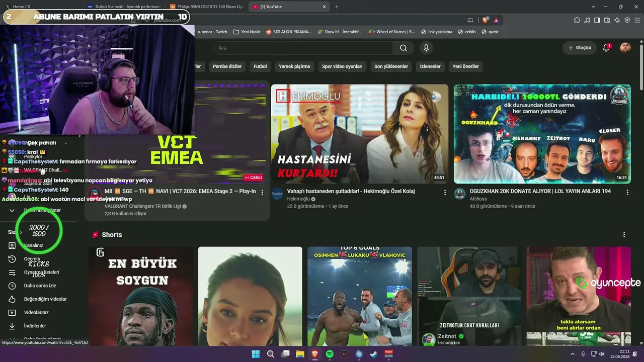Open the 'link yakalama' bookmark
This screenshot has height=362, width=644.
tap(436, 32)
